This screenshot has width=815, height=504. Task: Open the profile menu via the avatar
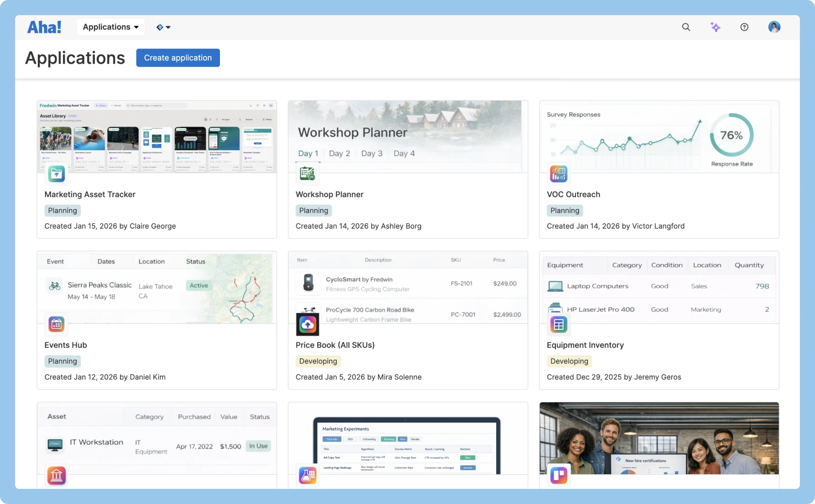point(774,27)
